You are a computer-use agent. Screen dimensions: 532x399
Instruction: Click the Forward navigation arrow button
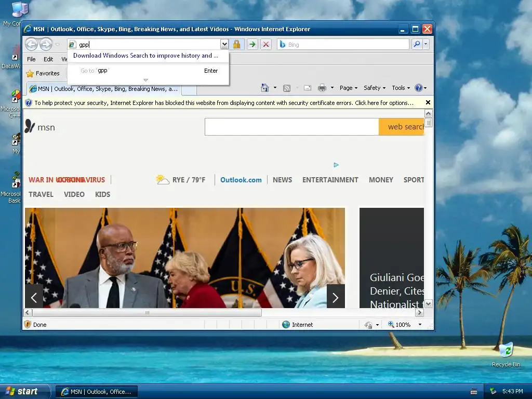46,44
